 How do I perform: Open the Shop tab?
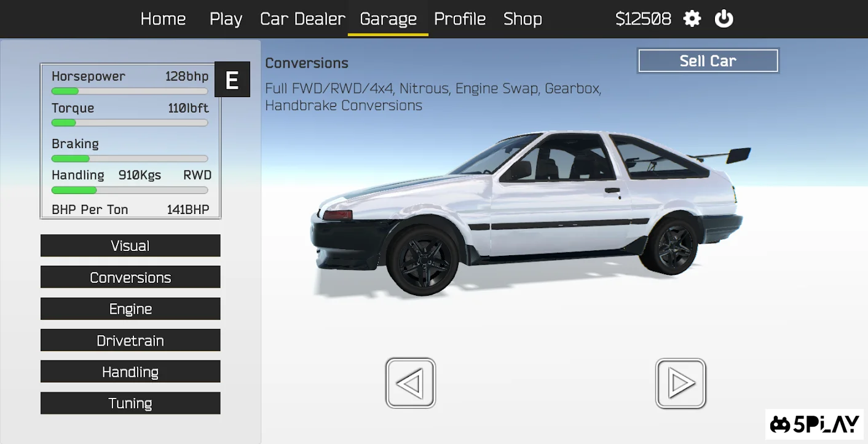[x=523, y=19]
